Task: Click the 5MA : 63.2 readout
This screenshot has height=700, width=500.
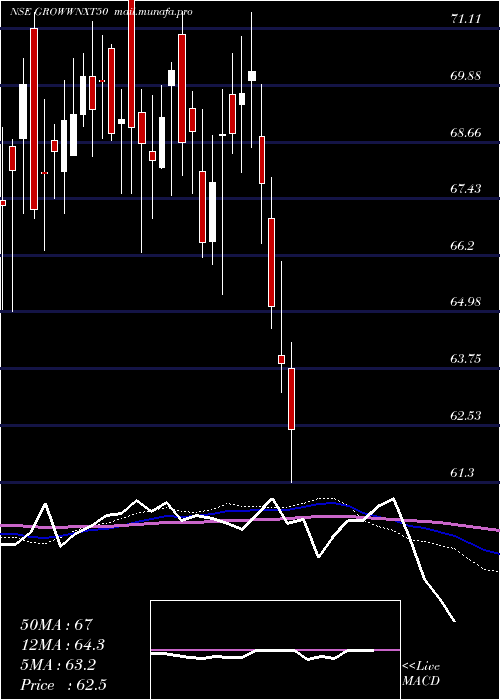Action: (57, 665)
